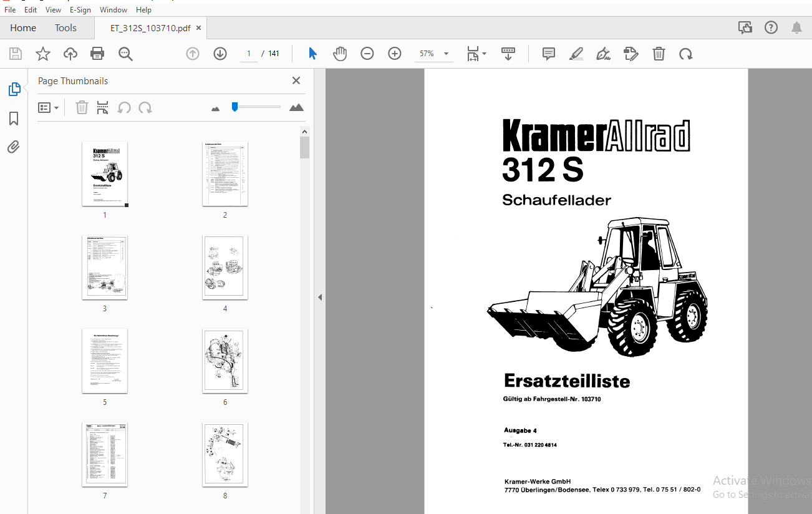
Task: Select the highlight text tool
Action: [576, 54]
